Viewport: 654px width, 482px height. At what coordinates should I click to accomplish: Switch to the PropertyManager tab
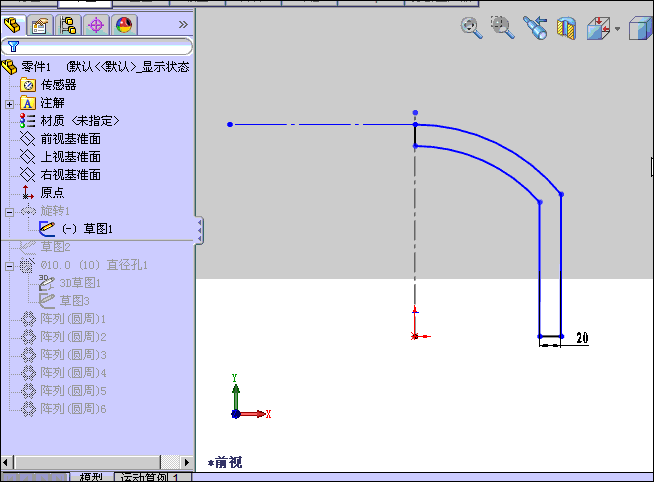coord(40,25)
